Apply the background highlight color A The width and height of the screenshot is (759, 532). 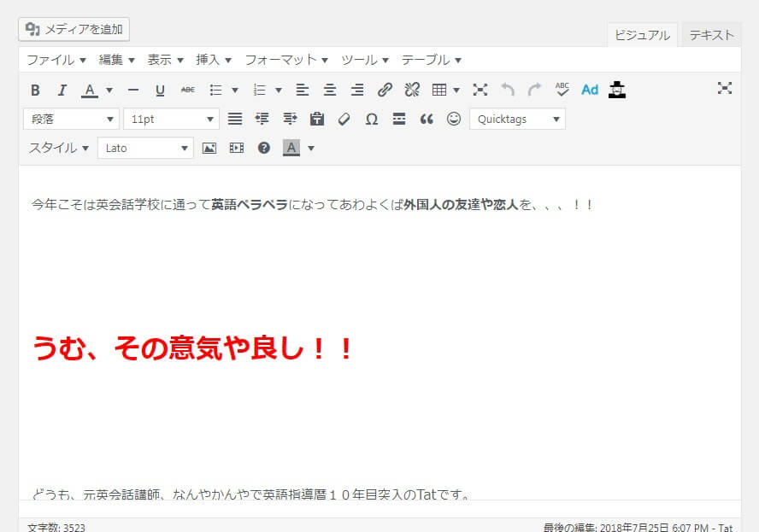point(291,148)
